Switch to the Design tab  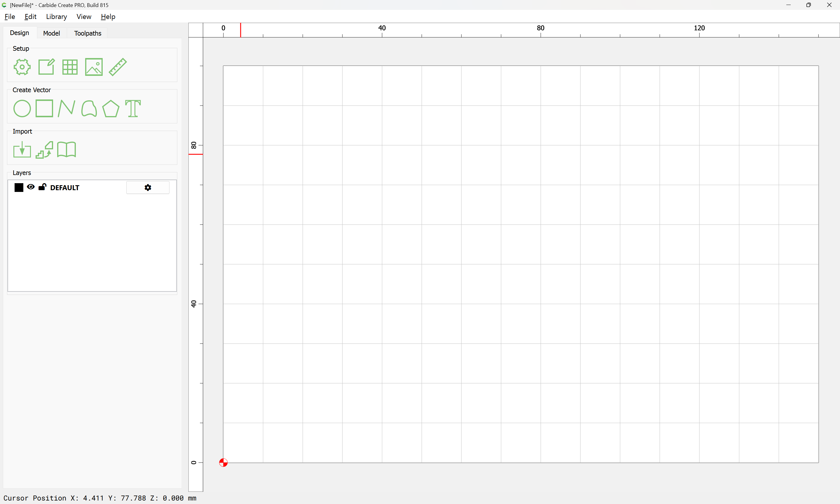[19, 33]
